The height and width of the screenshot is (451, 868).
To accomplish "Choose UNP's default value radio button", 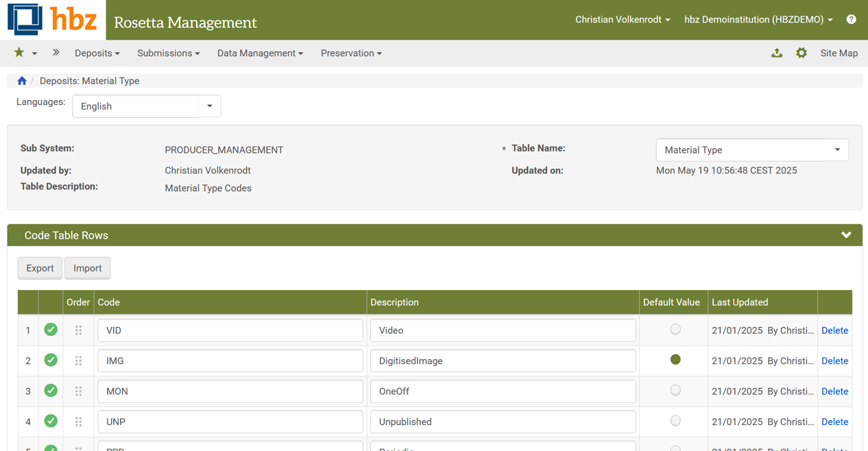I will 675,422.
